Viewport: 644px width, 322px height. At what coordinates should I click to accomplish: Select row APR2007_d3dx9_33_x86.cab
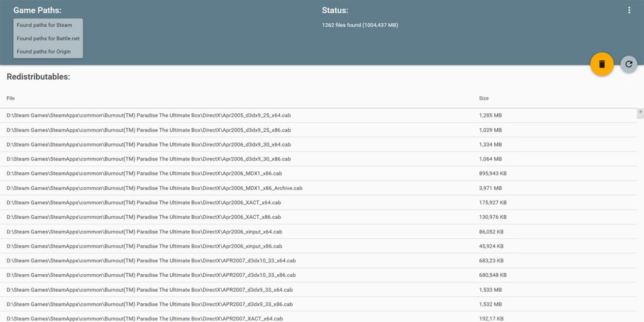[318, 304]
